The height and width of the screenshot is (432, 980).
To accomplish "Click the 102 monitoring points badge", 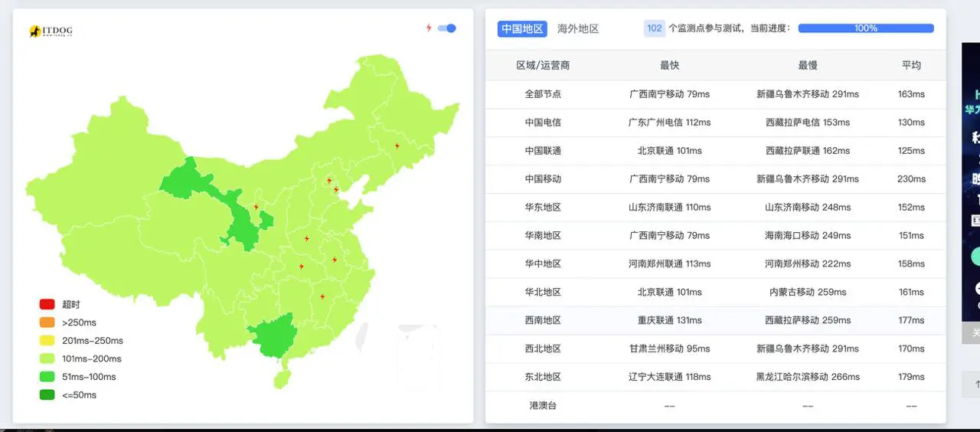I will 654,28.
